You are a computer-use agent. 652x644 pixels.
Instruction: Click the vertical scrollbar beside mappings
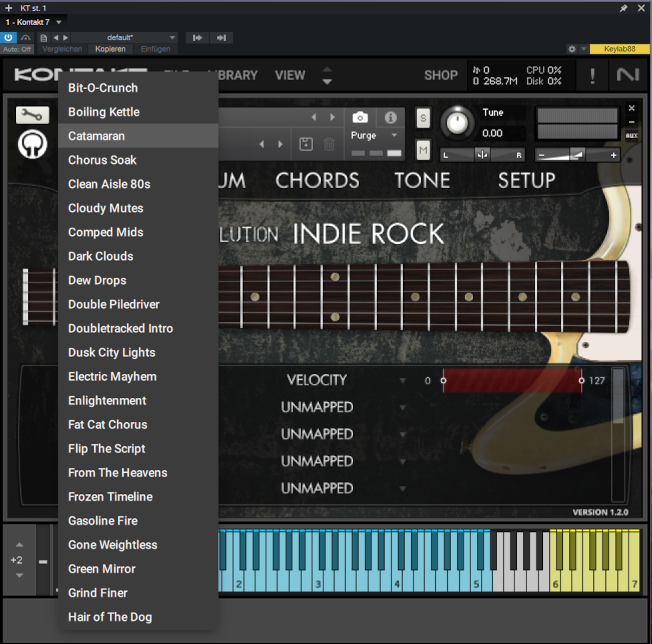pos(618,435)
